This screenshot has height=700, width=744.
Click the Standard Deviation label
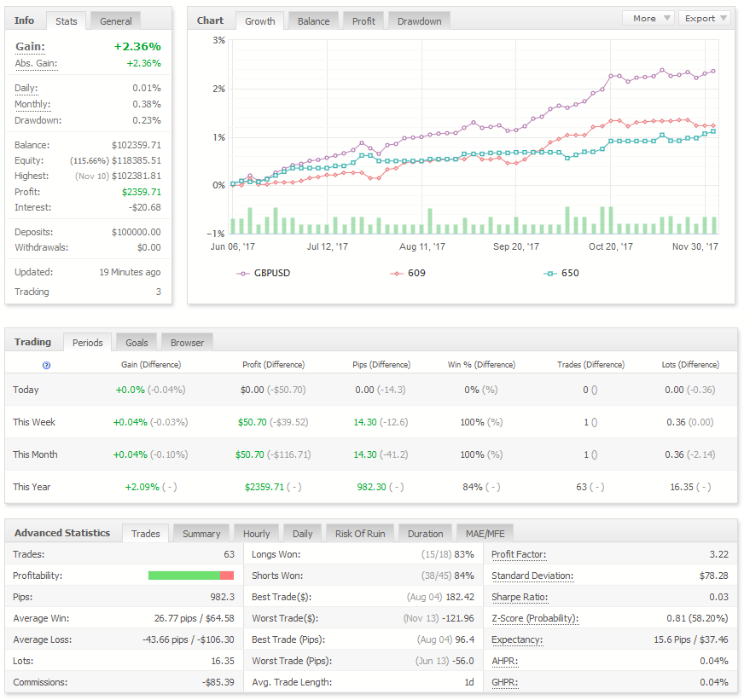(532, 576)
